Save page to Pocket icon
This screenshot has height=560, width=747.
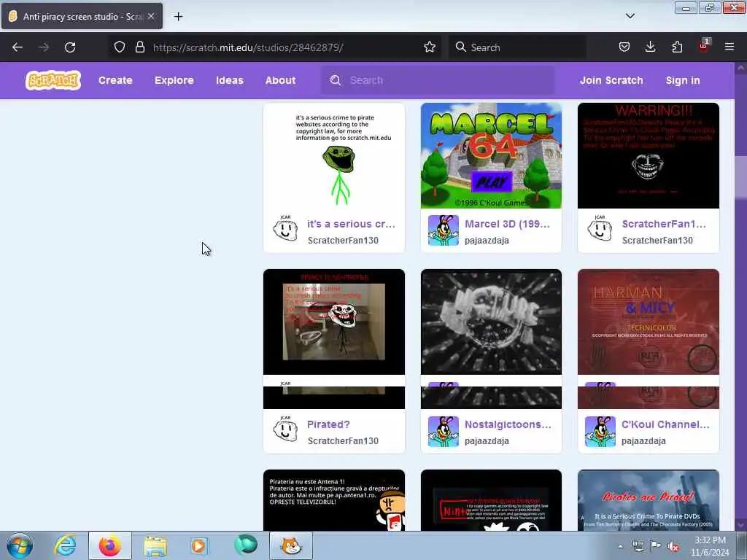[624, 47]
